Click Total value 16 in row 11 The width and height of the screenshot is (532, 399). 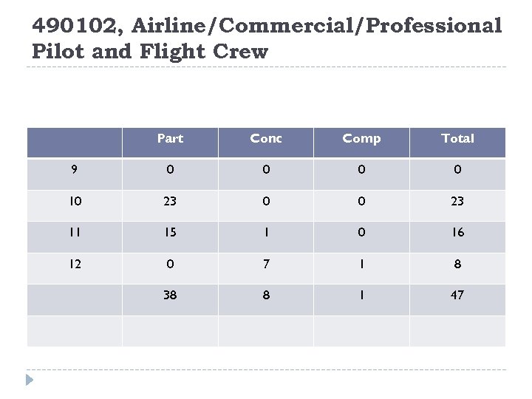click(x=457, y=232)
